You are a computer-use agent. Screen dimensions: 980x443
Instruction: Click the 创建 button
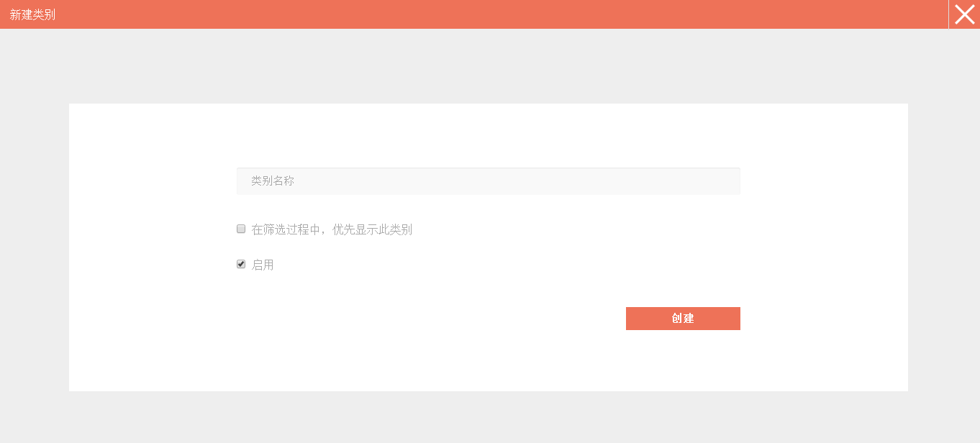[683, 319]
